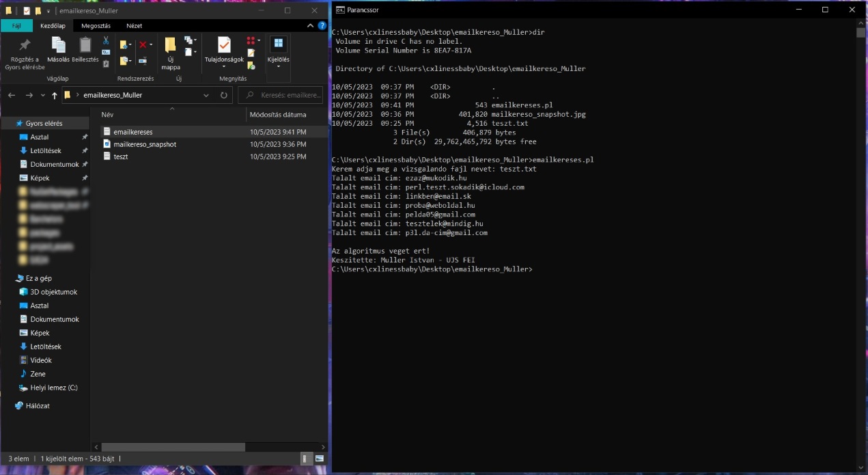The image size is (868, 475).
Task: Pin folder with Rögzítés a Gyors elérésbe
Action: click(25, 53)
